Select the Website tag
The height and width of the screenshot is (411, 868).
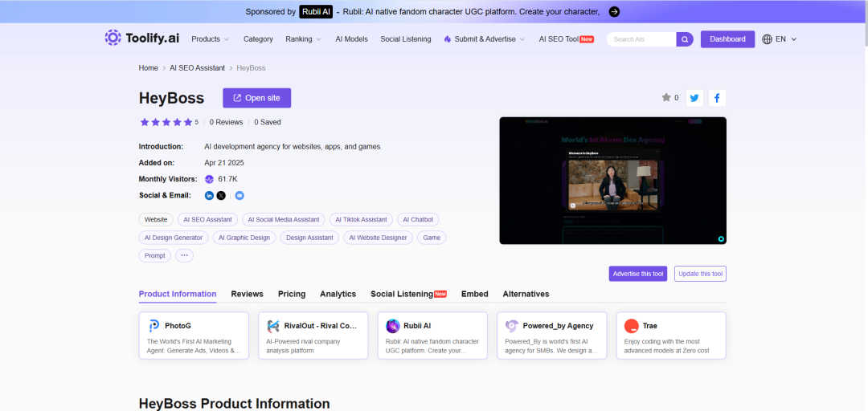(156, 220)
